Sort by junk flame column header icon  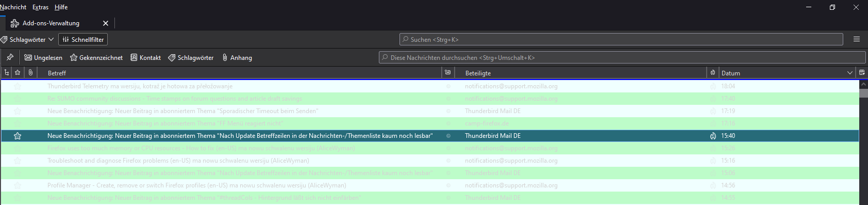713,73
